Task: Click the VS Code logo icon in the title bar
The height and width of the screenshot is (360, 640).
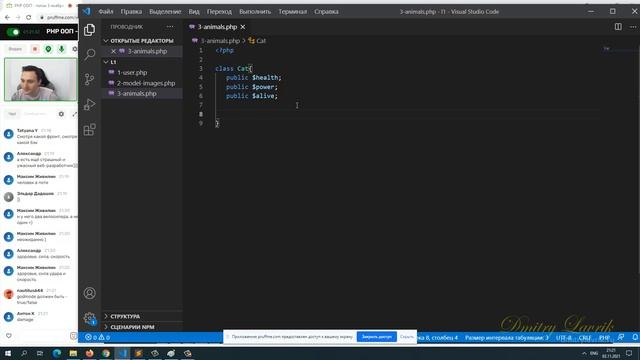Action: (87, 11)
